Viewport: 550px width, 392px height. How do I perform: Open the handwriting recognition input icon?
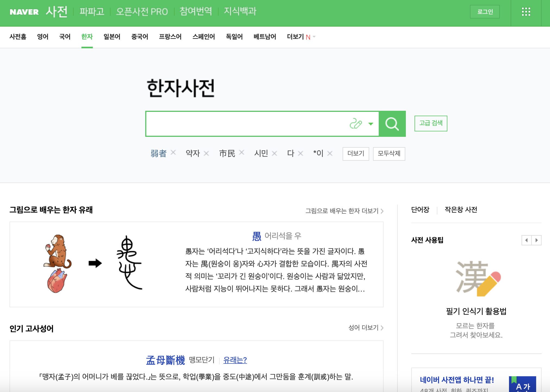coord(356,124)
